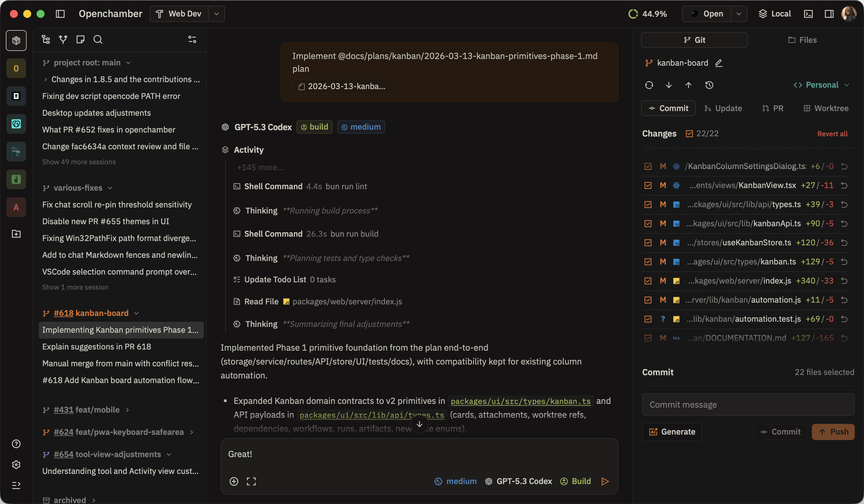Open the session filter options icon
Screen dimensions: 864x504
[192, 39]
